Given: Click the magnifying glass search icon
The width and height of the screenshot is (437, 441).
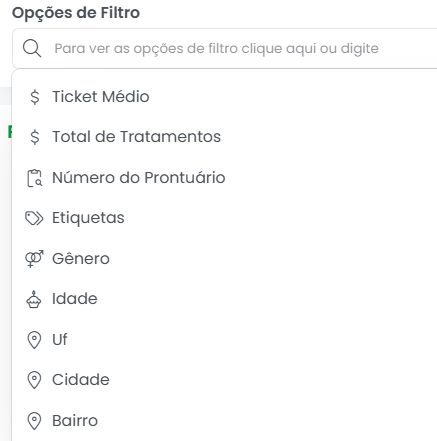Looking at the screenshot, I should point(32,48).
